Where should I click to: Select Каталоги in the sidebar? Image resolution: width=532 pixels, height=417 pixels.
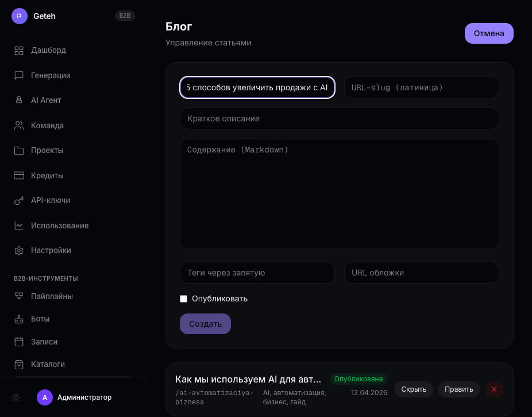pos(47,364)
